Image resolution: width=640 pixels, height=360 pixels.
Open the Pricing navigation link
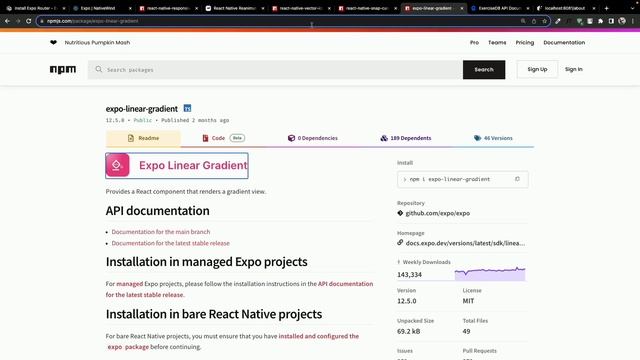coord(524,42)
